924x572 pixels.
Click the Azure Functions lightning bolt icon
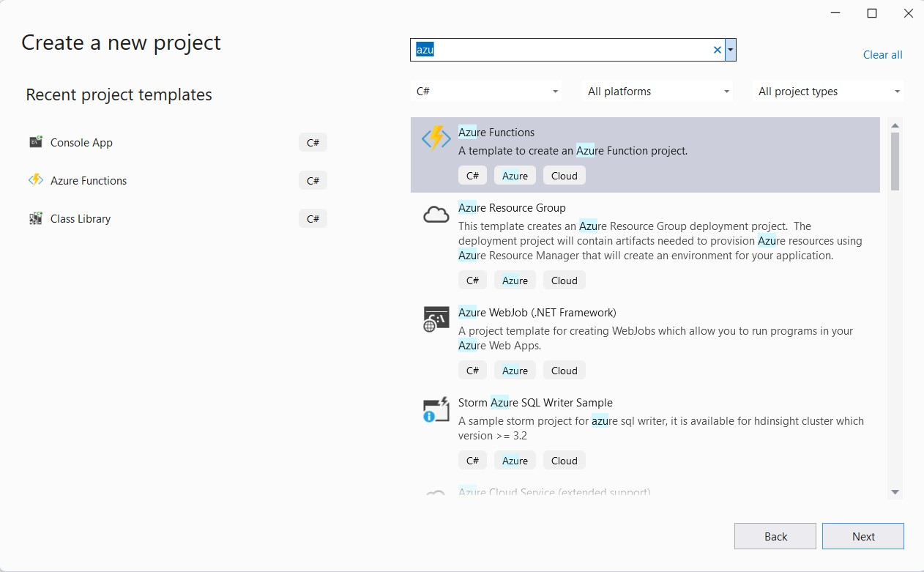[436, 138]
